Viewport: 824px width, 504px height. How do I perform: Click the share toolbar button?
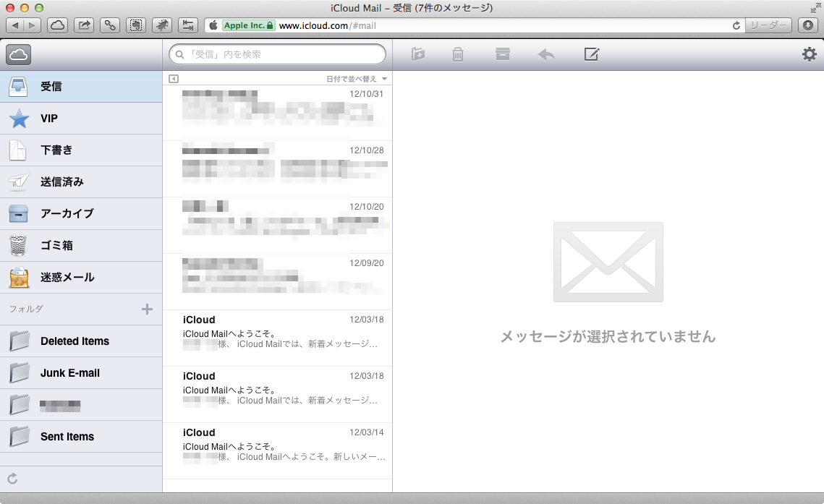coord(84,25)
